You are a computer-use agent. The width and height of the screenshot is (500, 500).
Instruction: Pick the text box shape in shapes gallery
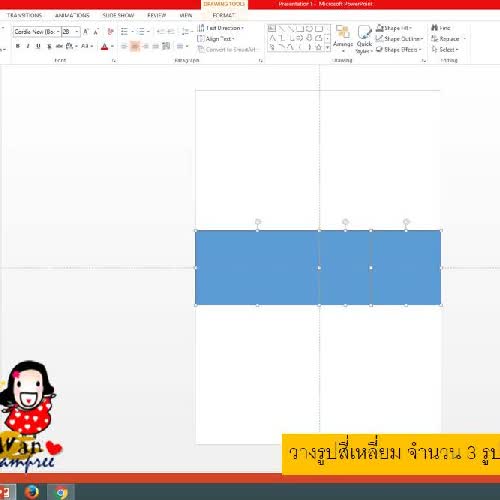272,29
